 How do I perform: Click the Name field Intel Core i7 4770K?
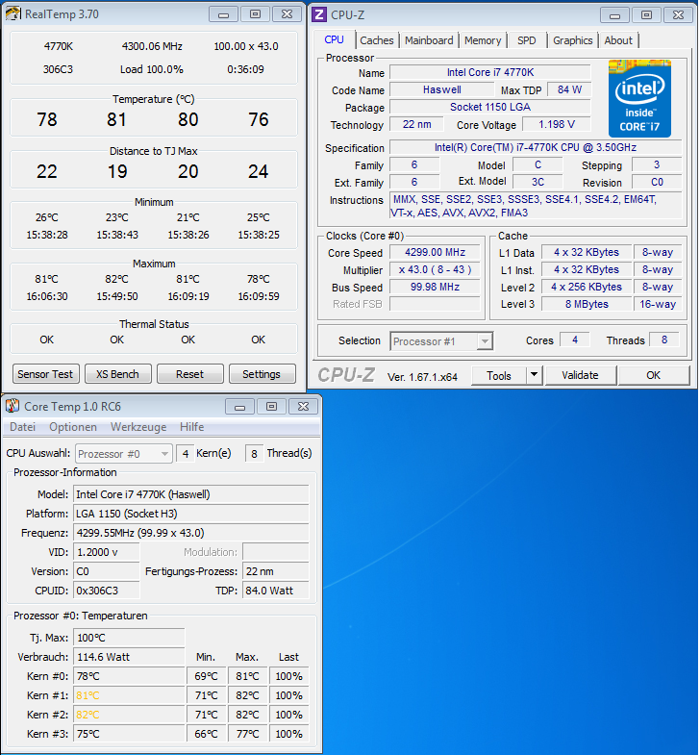click(490, 72)
